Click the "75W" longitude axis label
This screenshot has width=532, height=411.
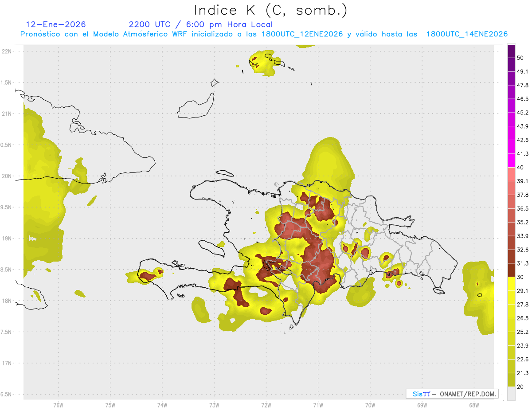point(110,405)
